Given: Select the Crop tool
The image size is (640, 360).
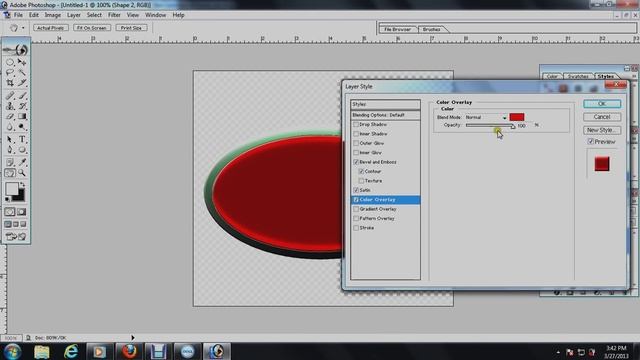Looking at the screenshot, I should [x=10, y=83].
